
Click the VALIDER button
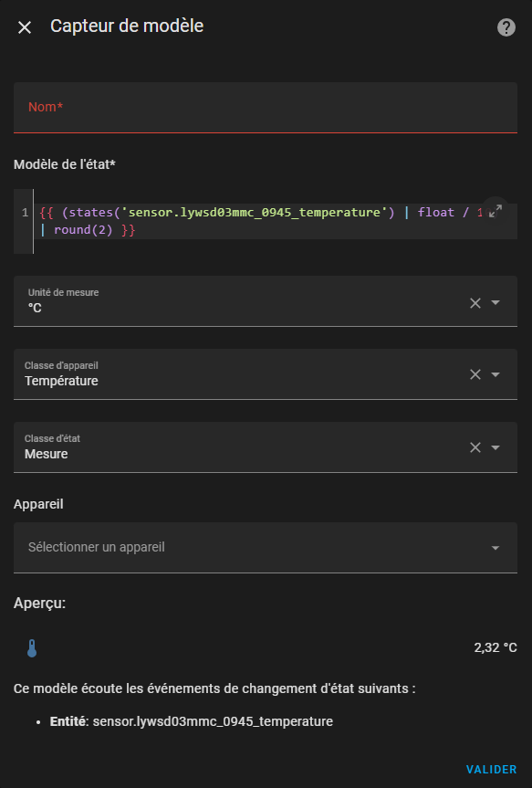coord(491,770)
